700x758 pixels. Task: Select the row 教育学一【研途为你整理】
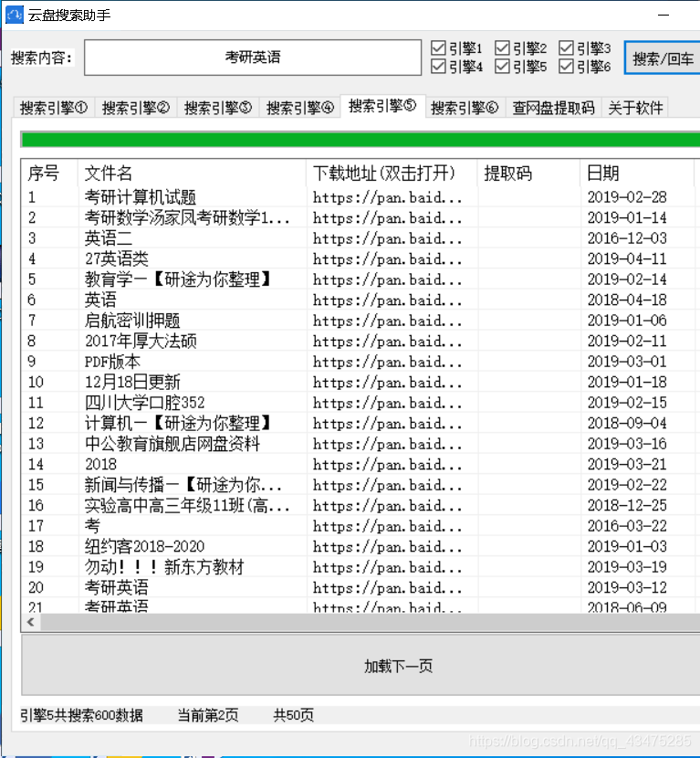360,279
